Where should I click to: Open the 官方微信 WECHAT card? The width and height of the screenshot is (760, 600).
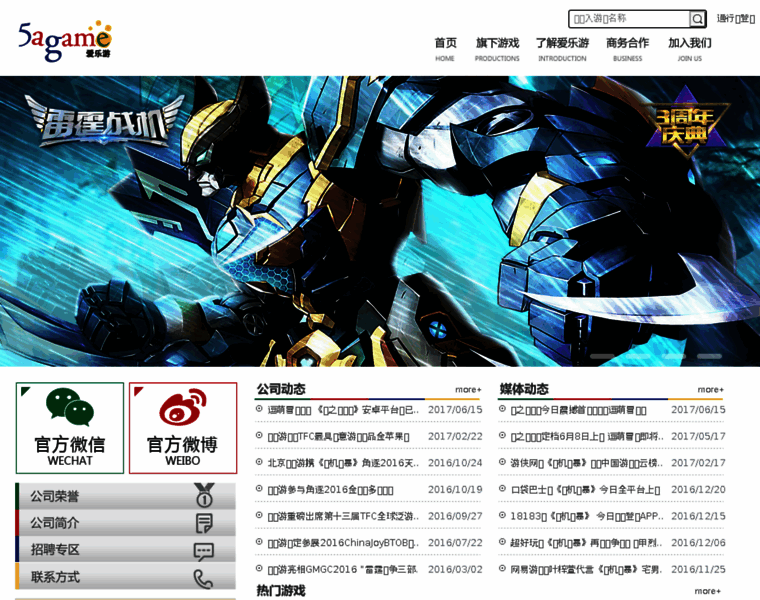70,428
